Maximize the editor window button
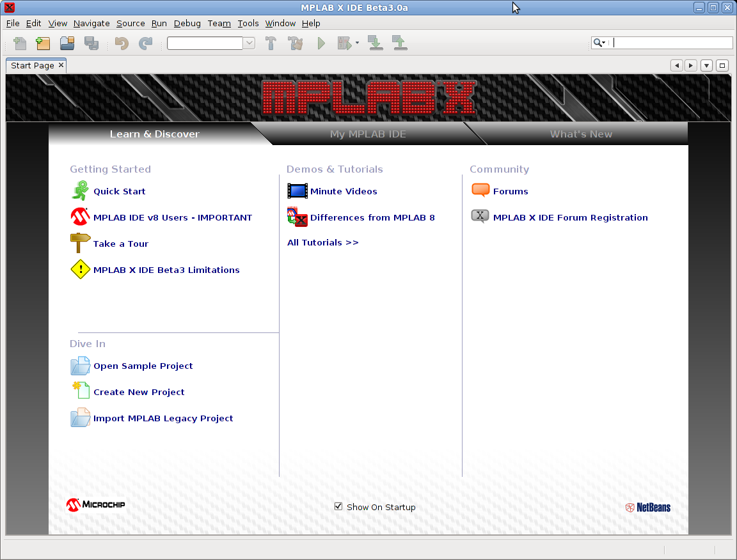 (722, 65)
